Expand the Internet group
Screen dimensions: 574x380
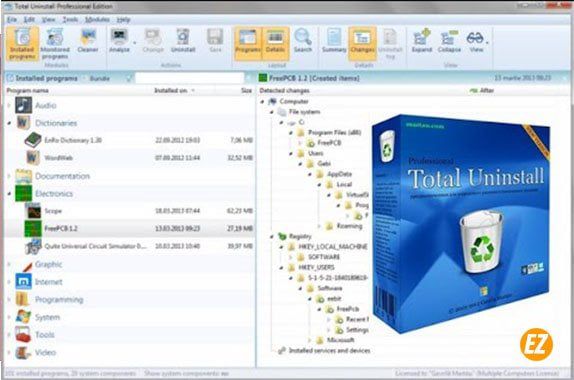click(9, 282)
